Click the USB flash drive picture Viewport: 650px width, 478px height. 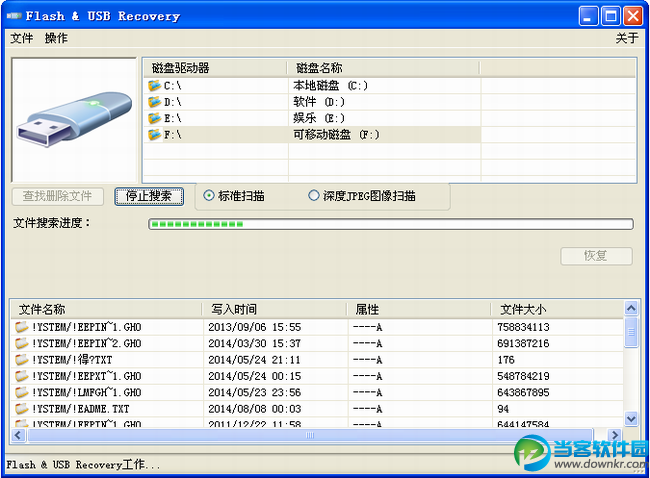click(74, 119)
